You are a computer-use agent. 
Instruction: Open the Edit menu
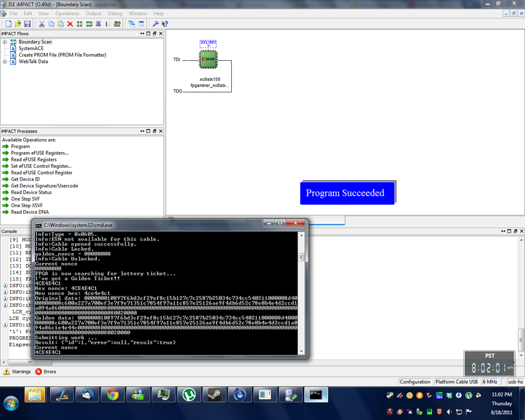28,13
